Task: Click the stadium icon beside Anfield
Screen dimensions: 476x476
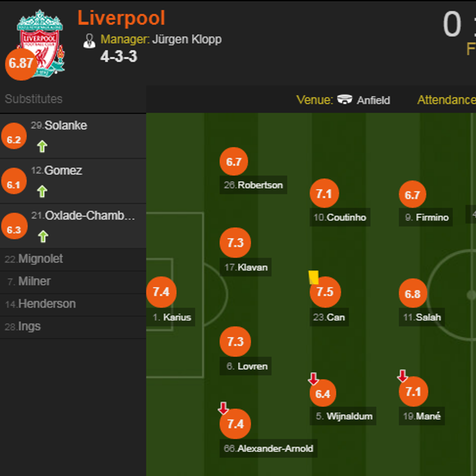Action: [345, 100]
